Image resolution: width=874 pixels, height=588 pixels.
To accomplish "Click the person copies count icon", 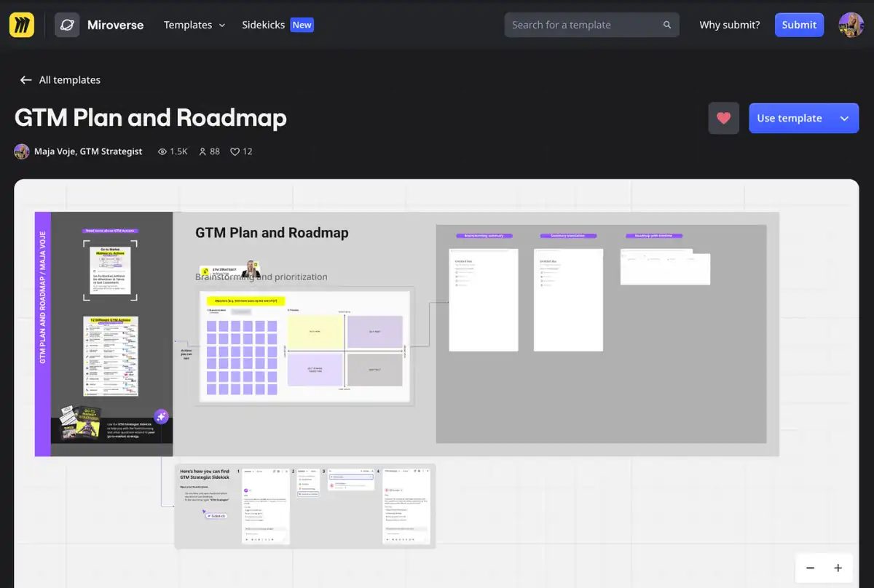I will coord(202,151).
